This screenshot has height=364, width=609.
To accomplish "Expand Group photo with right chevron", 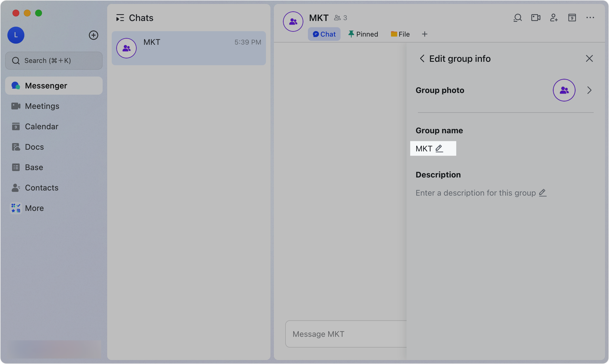I will tap(589, 90).
